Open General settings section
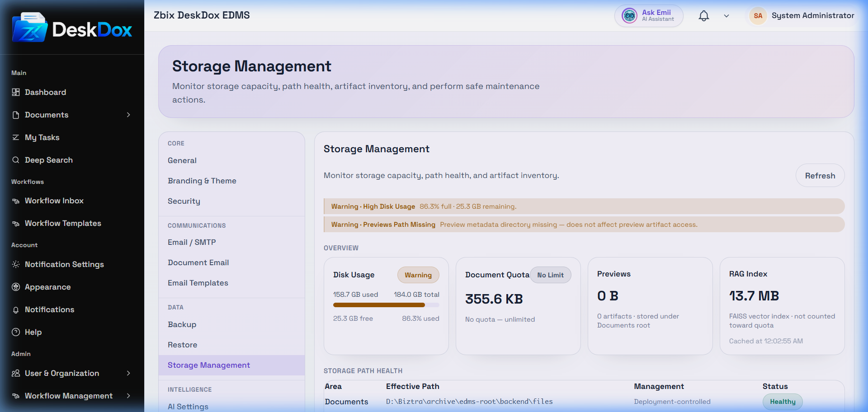Image resolution: width=868 pixels, height=412 pixels. pos(231,160)
